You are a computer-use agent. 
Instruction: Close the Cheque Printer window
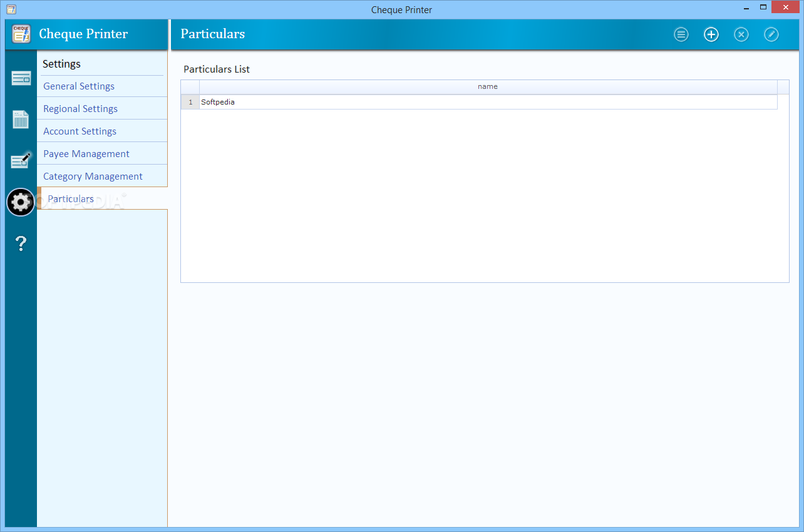(x=786, y=8)
